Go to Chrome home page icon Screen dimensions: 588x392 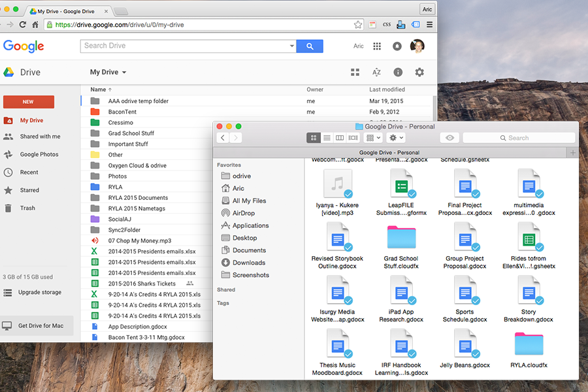coord(35,25)
